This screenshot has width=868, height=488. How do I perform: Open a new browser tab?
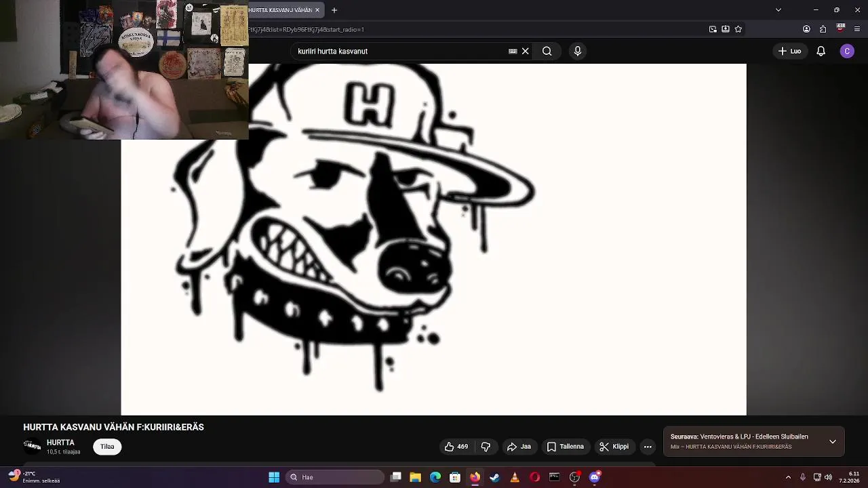334,10
